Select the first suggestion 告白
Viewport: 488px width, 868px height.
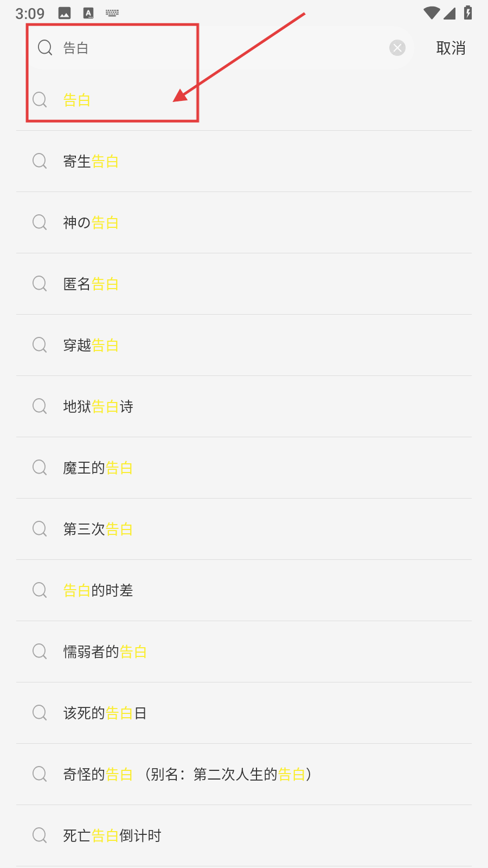[x=77, y=100]
